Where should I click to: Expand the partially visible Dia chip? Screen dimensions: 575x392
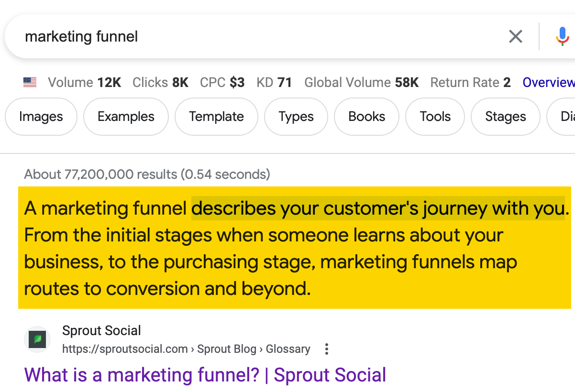[567, 116]
